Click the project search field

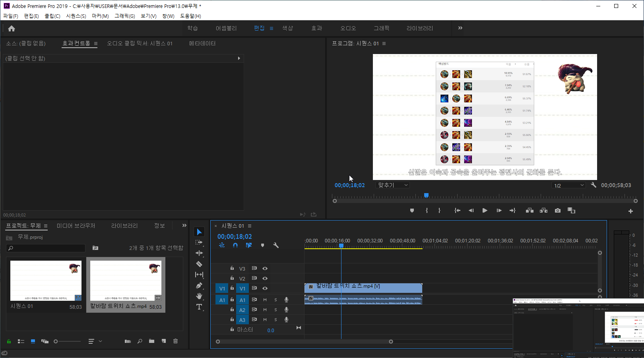click(46, 248)
